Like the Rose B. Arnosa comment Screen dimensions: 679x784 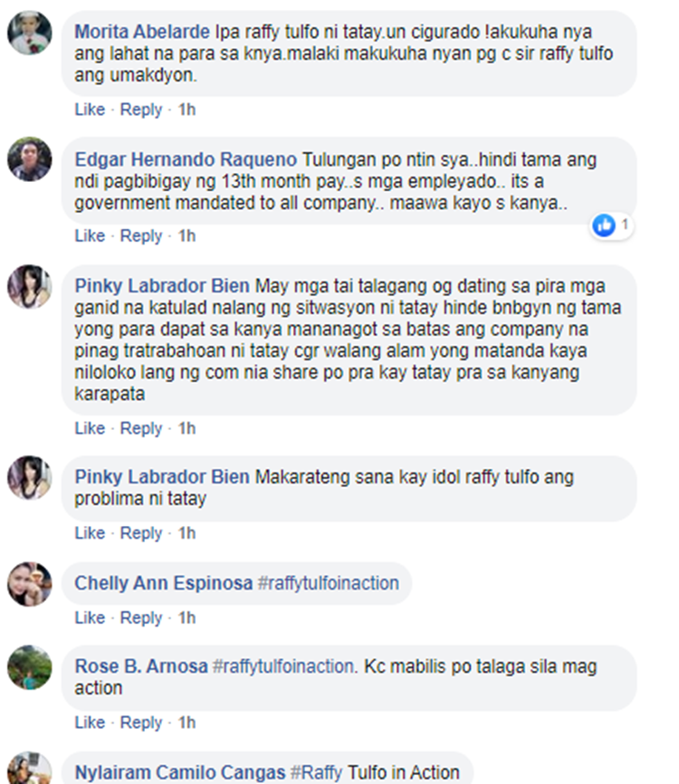90,722
